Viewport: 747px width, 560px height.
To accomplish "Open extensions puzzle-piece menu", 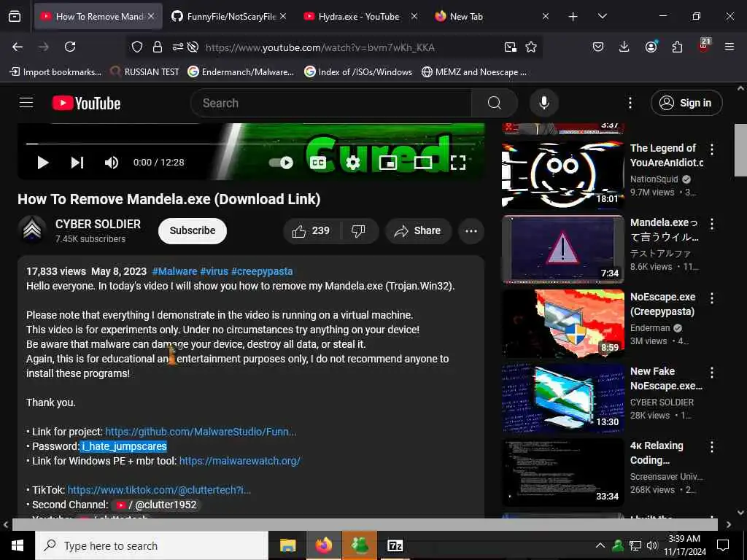I will tap(677, 47).
